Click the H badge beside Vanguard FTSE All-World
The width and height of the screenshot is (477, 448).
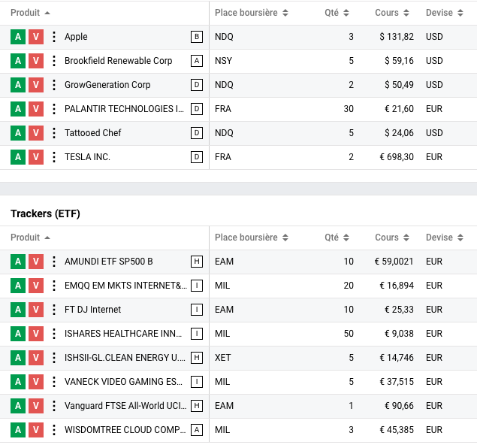coord(197,406)
